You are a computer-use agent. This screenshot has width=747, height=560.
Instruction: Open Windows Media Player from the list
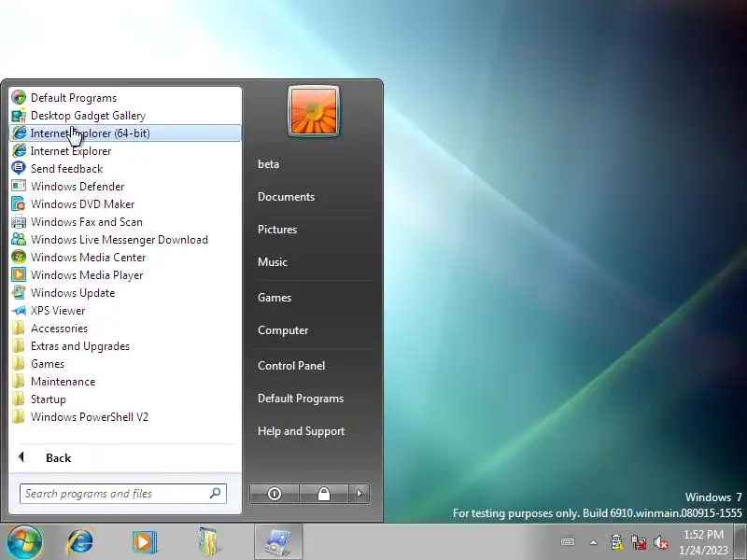(x=125, y=275)
